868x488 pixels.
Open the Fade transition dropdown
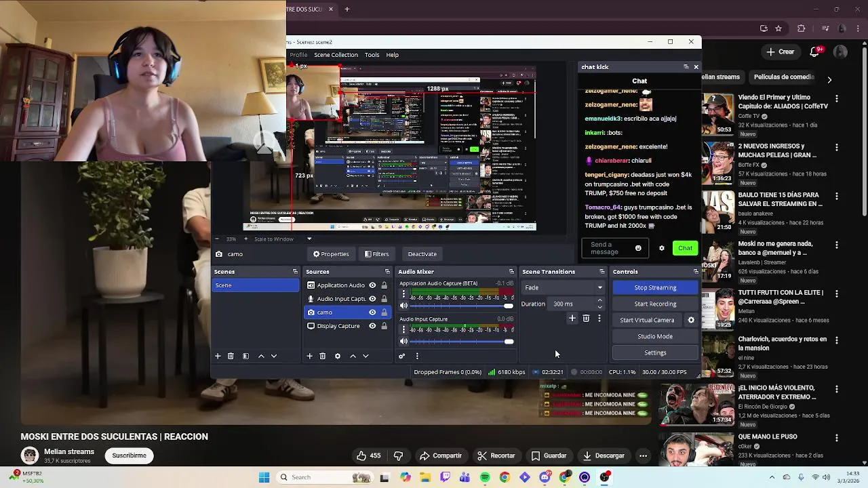[563, 287]
